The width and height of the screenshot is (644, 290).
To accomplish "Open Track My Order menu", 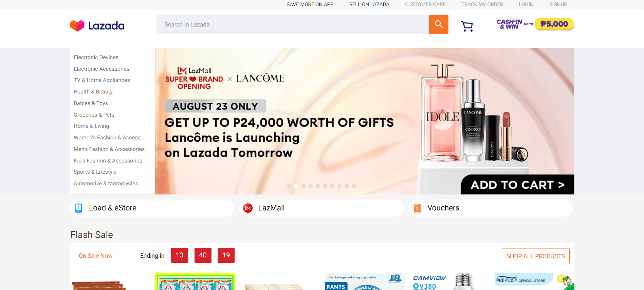I will coord(482,4).
